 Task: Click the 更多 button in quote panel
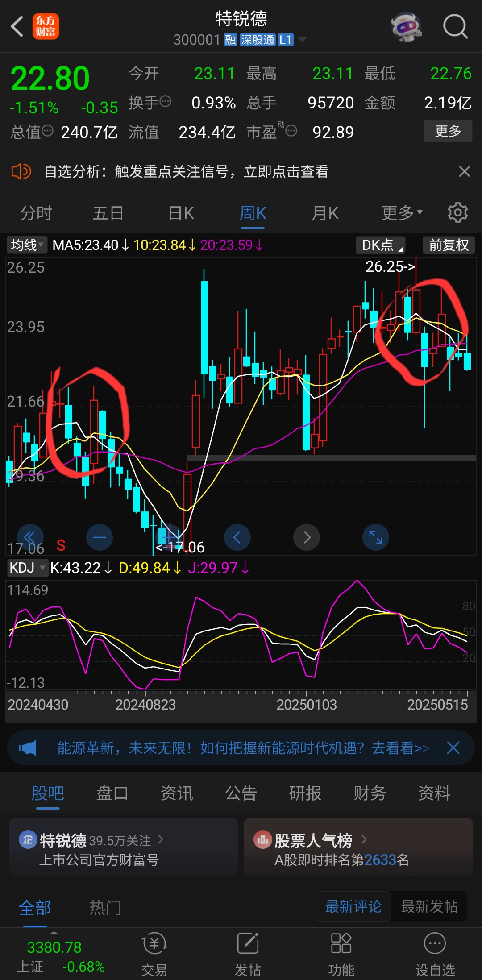(x=448, y=131)
